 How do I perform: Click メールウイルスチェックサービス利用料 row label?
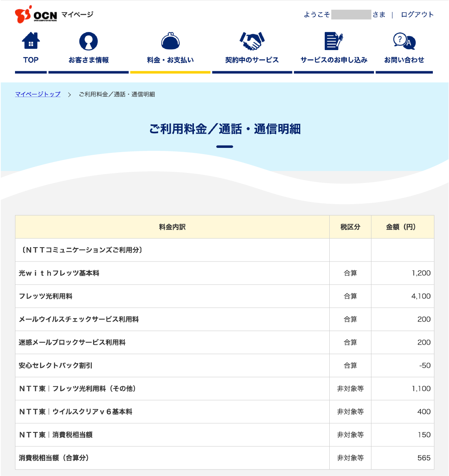79,319
